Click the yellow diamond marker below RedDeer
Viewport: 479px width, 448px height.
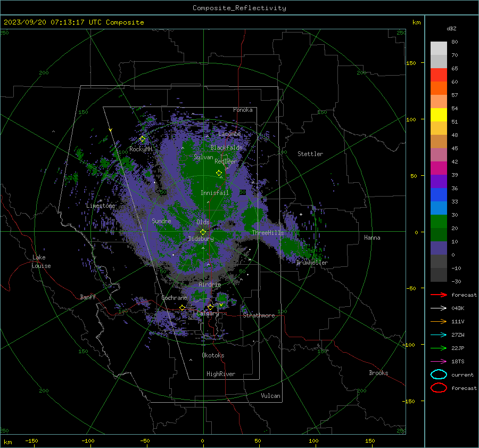tap(219, 173)
